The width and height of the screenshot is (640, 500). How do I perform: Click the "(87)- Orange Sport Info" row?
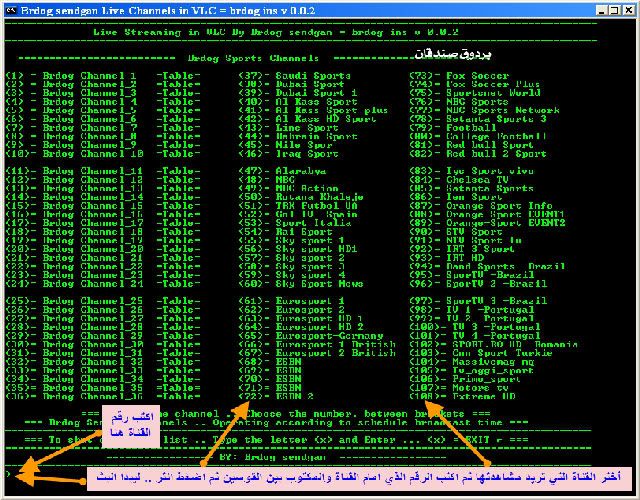481,206
